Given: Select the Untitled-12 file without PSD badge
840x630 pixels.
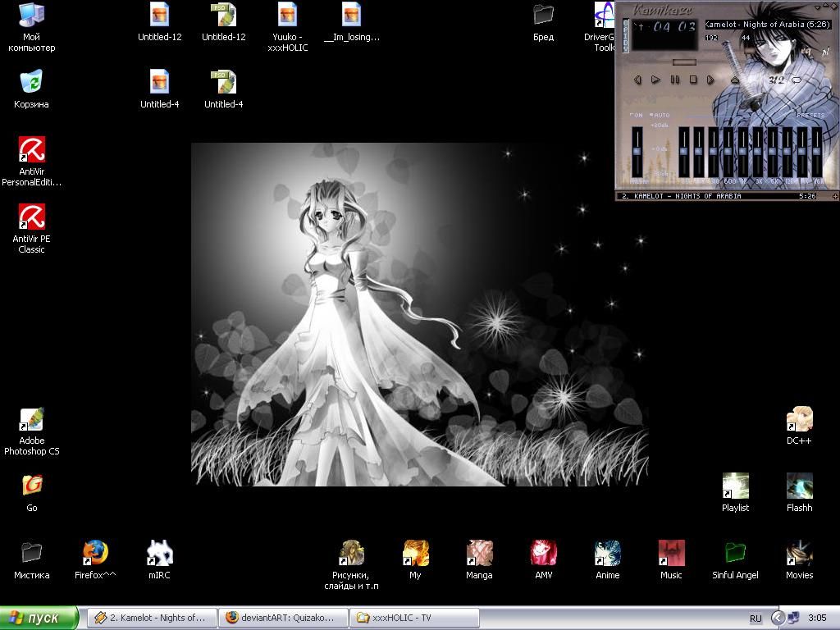Looking at the screenshot, I should pyautogui.click(x=159, y=22).
